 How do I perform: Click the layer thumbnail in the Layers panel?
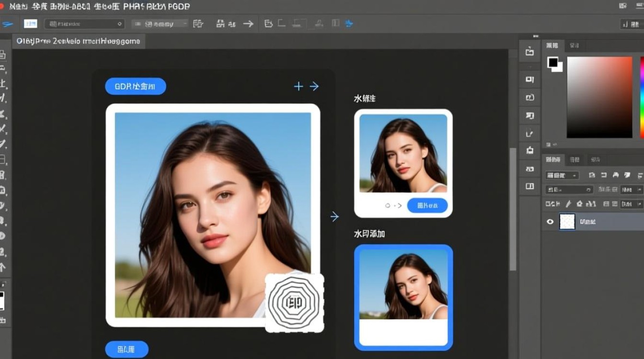pos(567,221)
